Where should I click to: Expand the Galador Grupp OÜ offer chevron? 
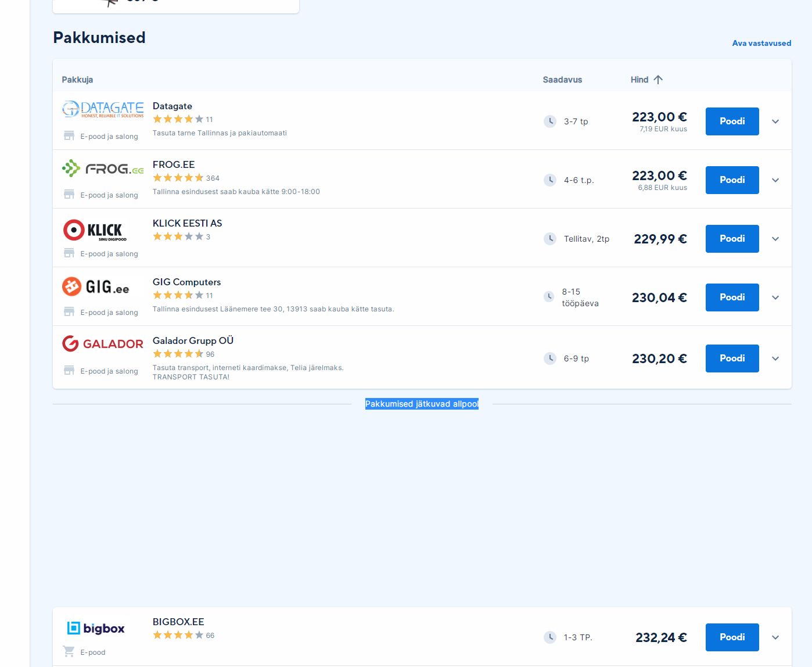(x=775, y=358)
